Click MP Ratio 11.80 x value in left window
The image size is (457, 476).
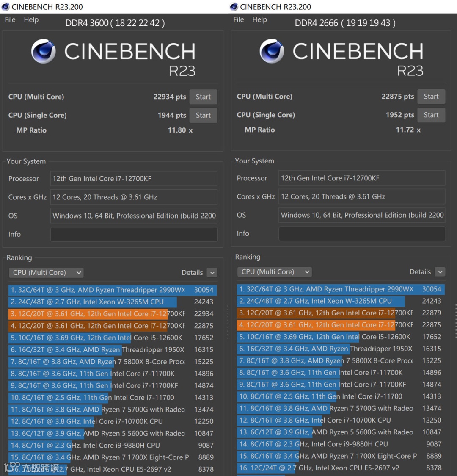click(180, 130)
